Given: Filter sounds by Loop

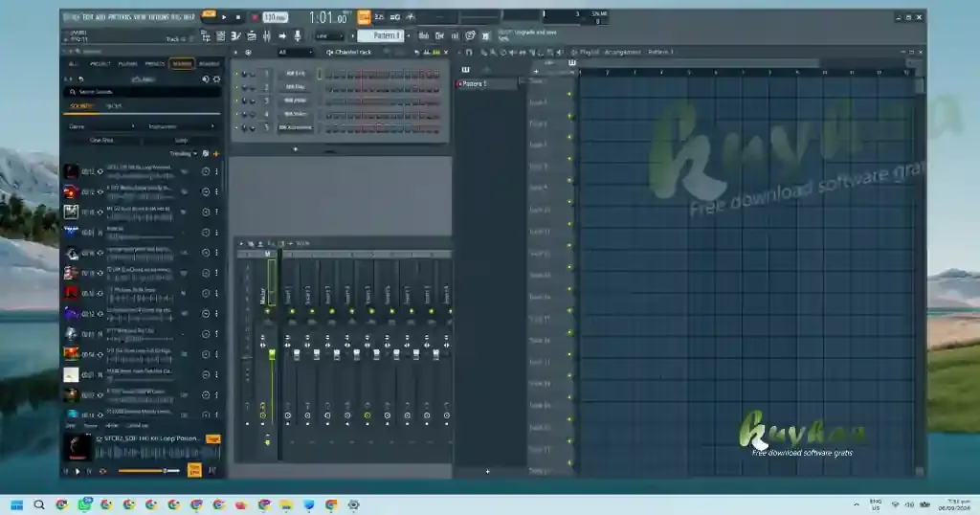Looking at the screenshot, I should coord(182,140).
